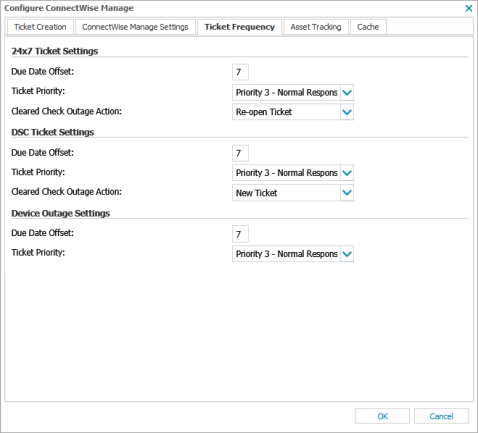The image size is (478, 433).
Task: Click the DSC Ticket Priority combo box text
Action: [286, 173]
